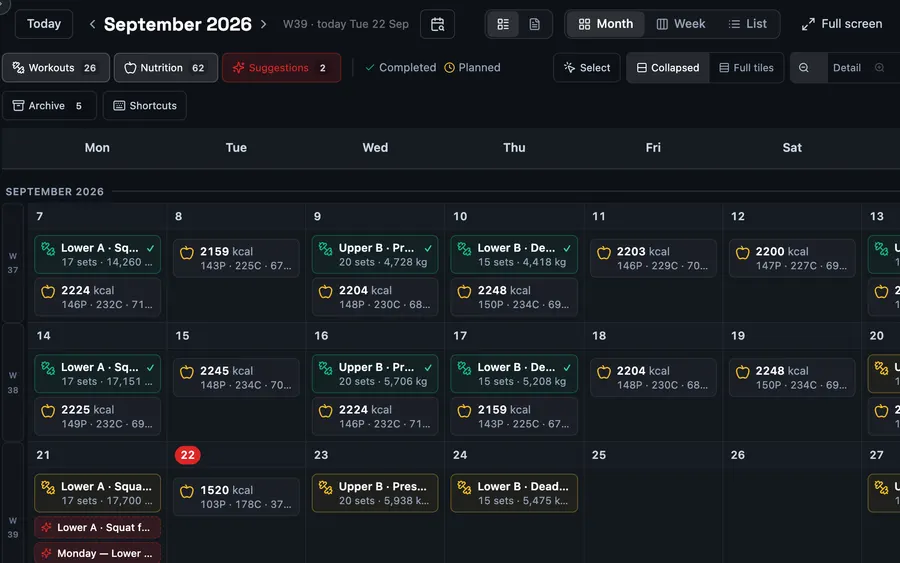Screen dimensions: 900x563
Task: Open 2159 kcal entry on September 17
Action: point(514,417)
